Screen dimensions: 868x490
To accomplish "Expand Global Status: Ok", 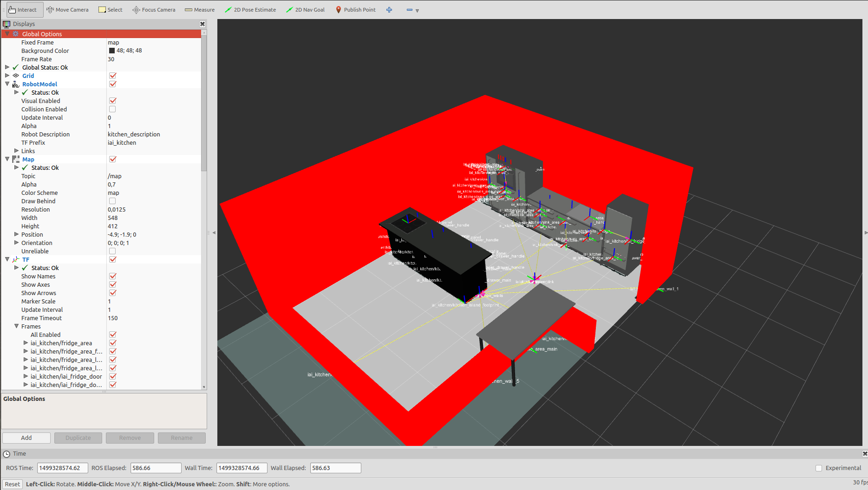I will click(x=7, y=67).
